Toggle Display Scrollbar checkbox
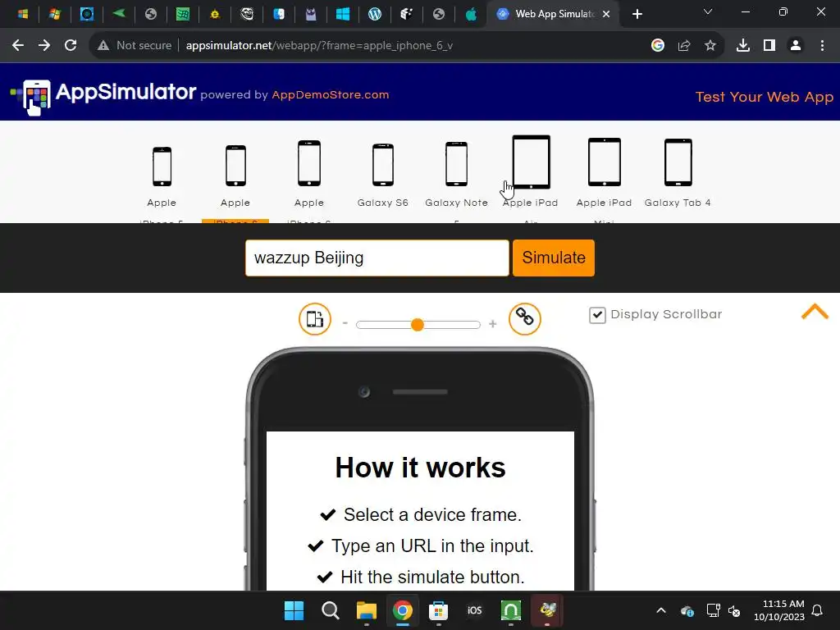 point(597,315)
